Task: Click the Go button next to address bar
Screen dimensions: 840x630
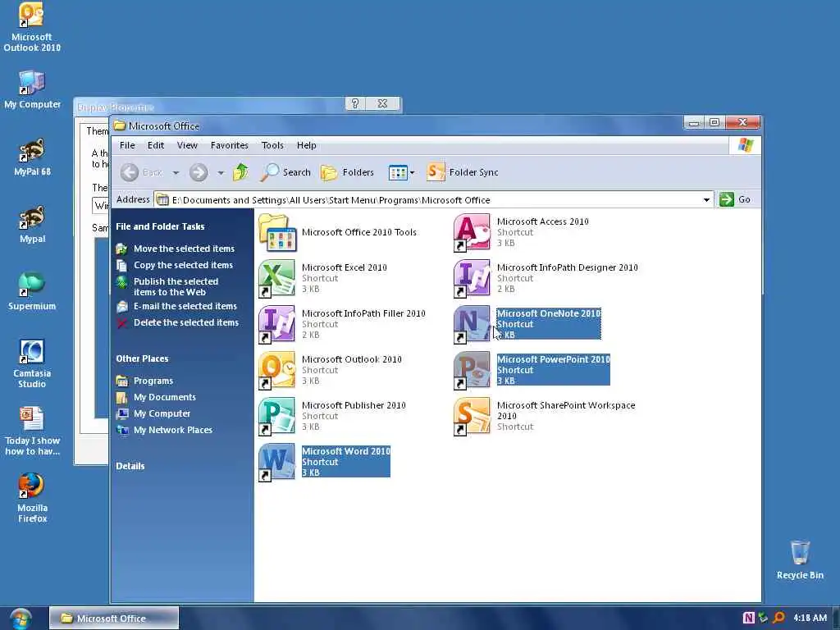Action: [735, 200]
